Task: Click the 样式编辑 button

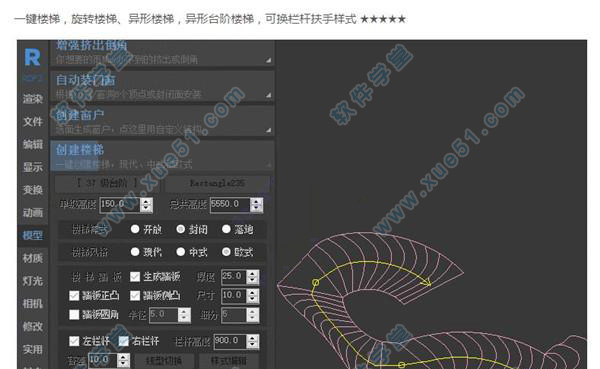Action: click(228, 361)
